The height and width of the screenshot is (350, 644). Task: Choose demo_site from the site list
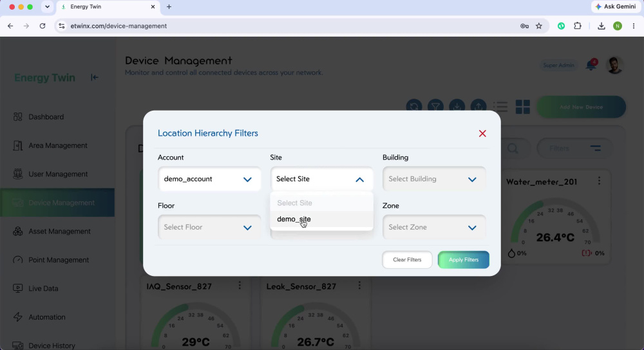point(321,219)
